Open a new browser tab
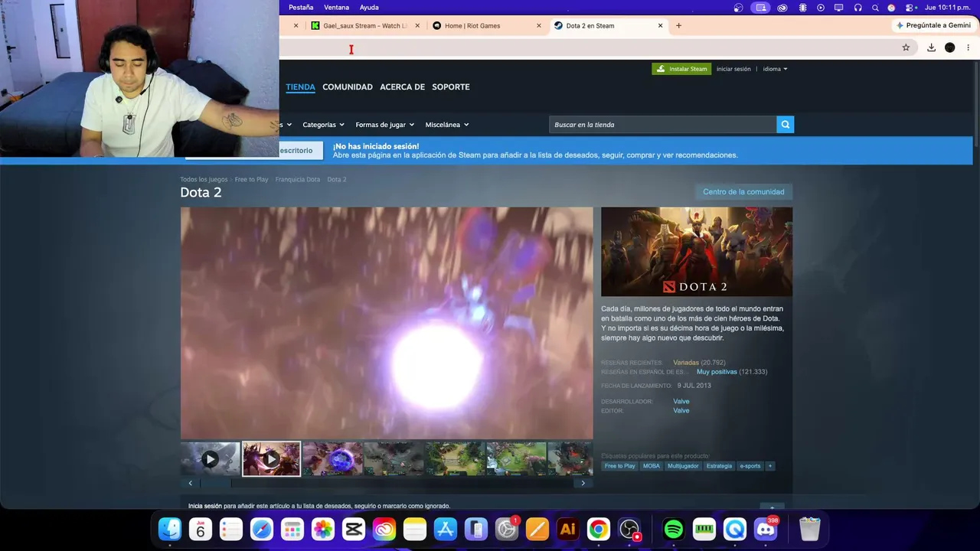 [678, 25]
